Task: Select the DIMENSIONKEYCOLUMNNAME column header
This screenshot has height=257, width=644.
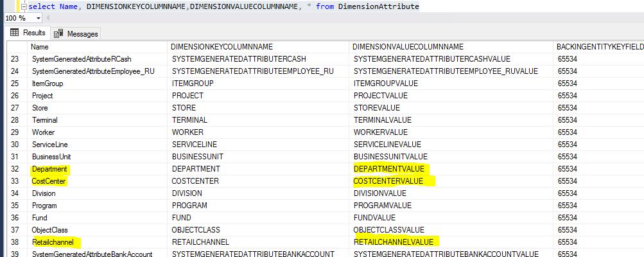Action: pyautogui.click(x=222, y=47)
